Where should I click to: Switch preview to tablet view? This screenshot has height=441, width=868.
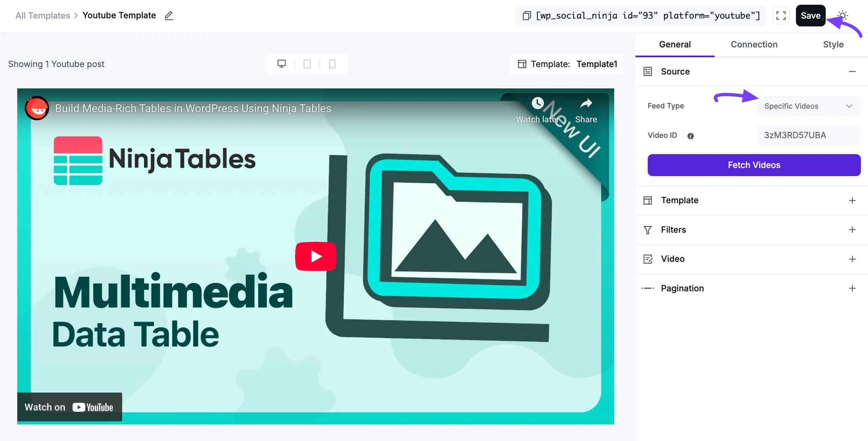click(307, 64)
